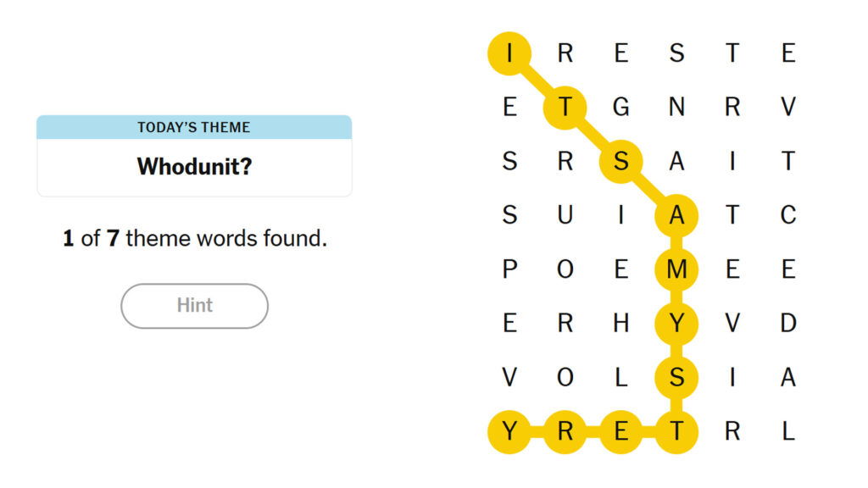Click the highlighted letter T in row two

(x=565, y=107)
